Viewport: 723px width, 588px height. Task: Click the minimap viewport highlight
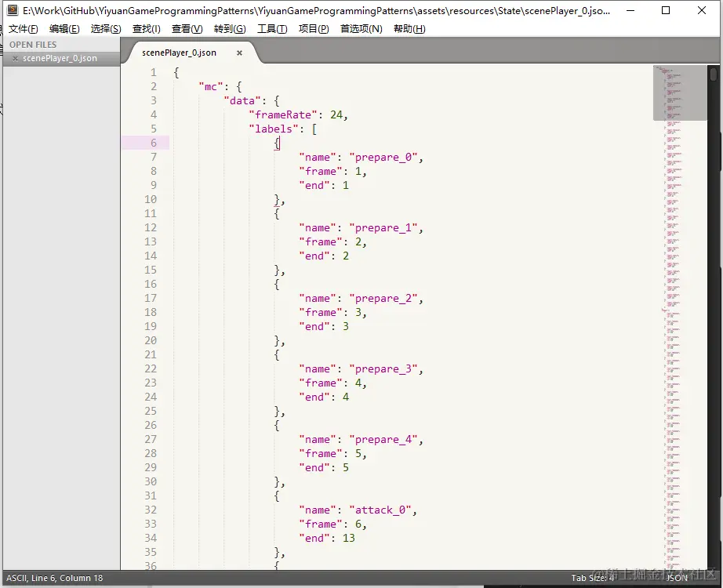click(x=680, y=93)
